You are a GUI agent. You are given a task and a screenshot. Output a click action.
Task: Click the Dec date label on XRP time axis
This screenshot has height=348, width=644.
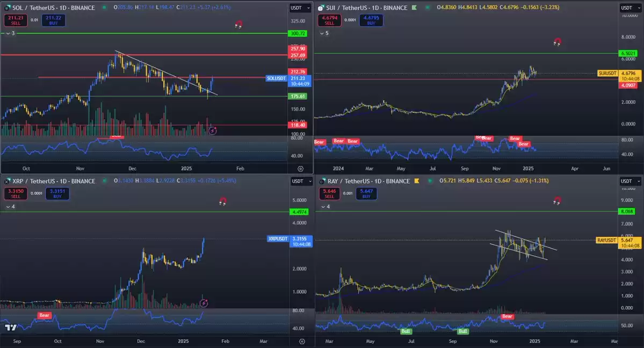pos(141,341)
